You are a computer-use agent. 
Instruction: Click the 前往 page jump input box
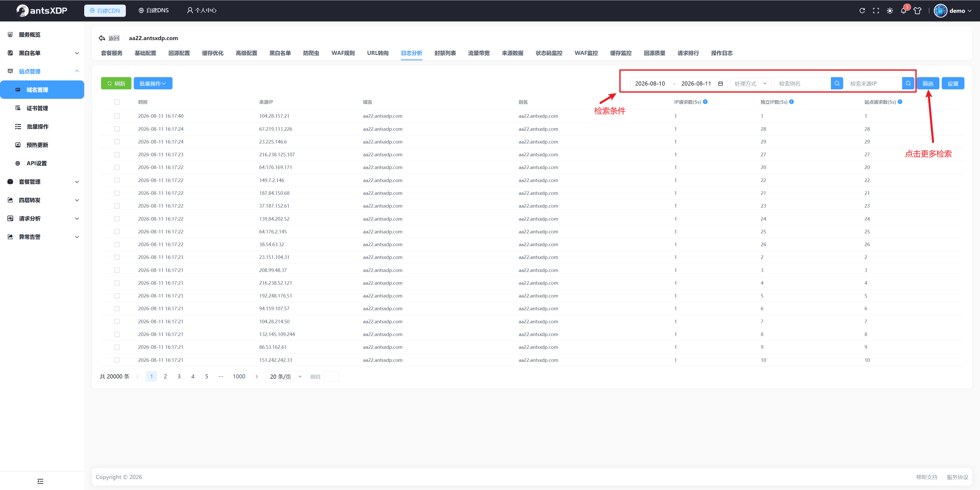(331, 377)
